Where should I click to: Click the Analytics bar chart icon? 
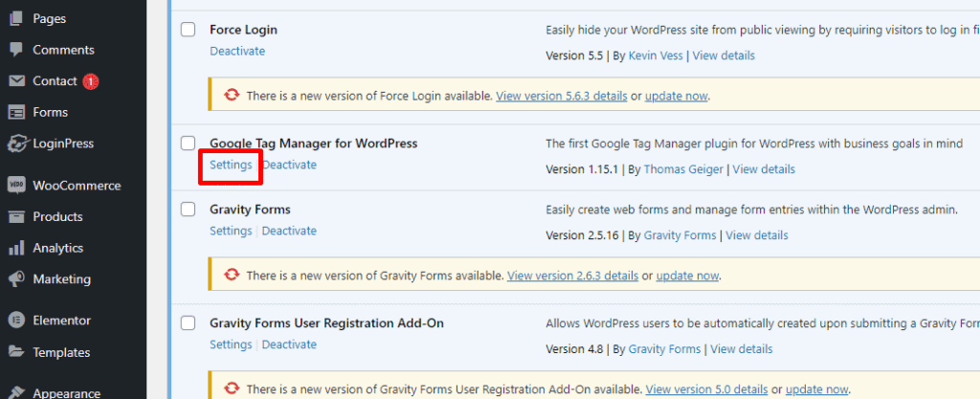(x=15, y=248)
